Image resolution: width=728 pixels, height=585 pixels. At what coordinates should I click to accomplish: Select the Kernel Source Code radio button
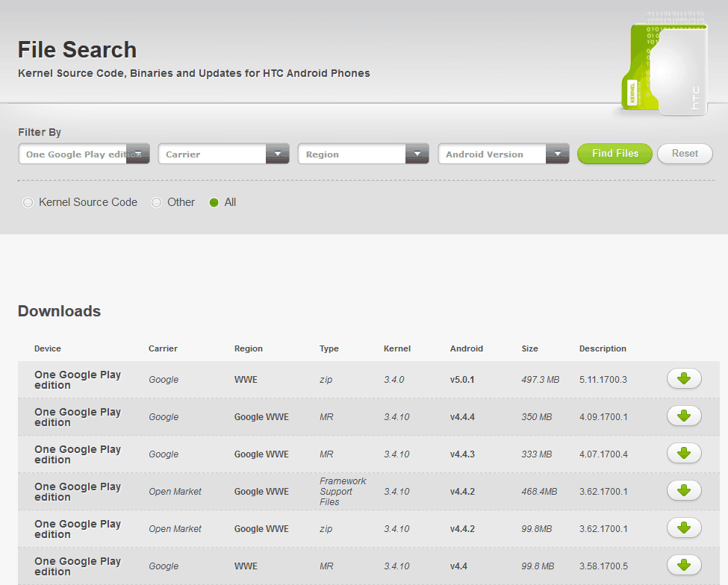pyautogui.click(x=28, y=203)
